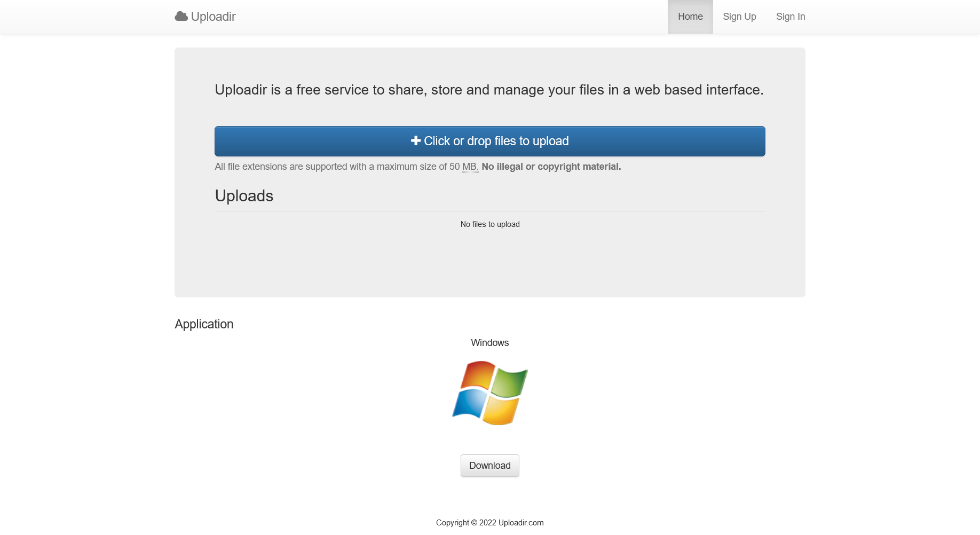Click the Windows label above the logo
980x535 pixels.
(490, 343)
